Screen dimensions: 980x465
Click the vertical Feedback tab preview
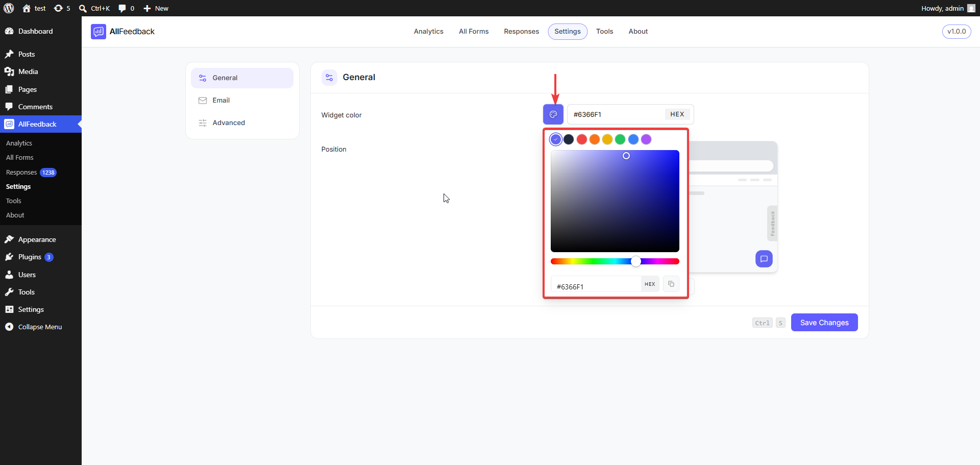point(772,223)
